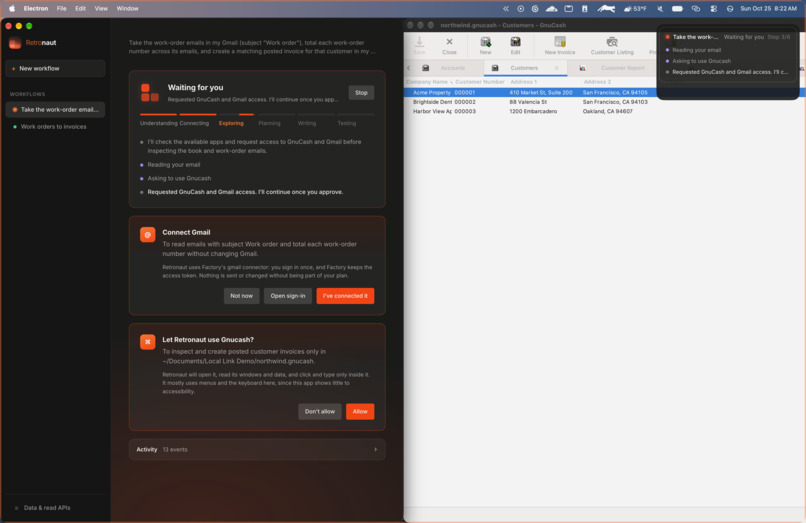Screen dimensions: 806x523
Task: Click the Retronaut logo icon in the sidebar
Action: [x=15, y=43]
